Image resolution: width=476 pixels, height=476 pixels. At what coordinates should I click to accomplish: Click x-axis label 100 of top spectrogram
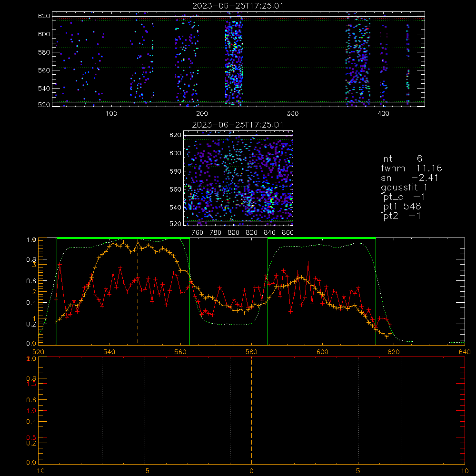111,114
